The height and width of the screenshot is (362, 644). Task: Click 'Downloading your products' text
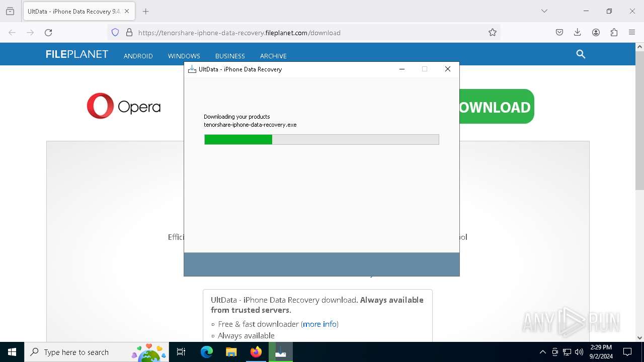tap(237, 117)
